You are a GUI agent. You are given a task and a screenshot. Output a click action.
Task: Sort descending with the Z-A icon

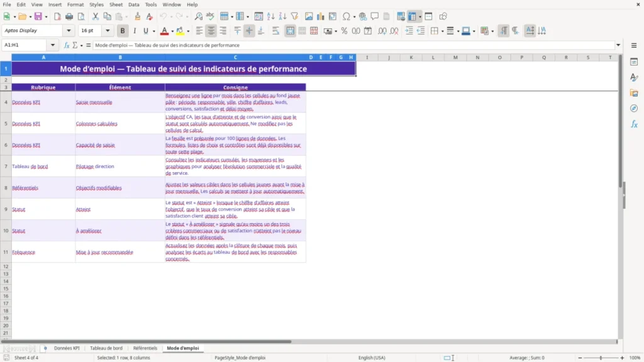click(x=282, y=16)
